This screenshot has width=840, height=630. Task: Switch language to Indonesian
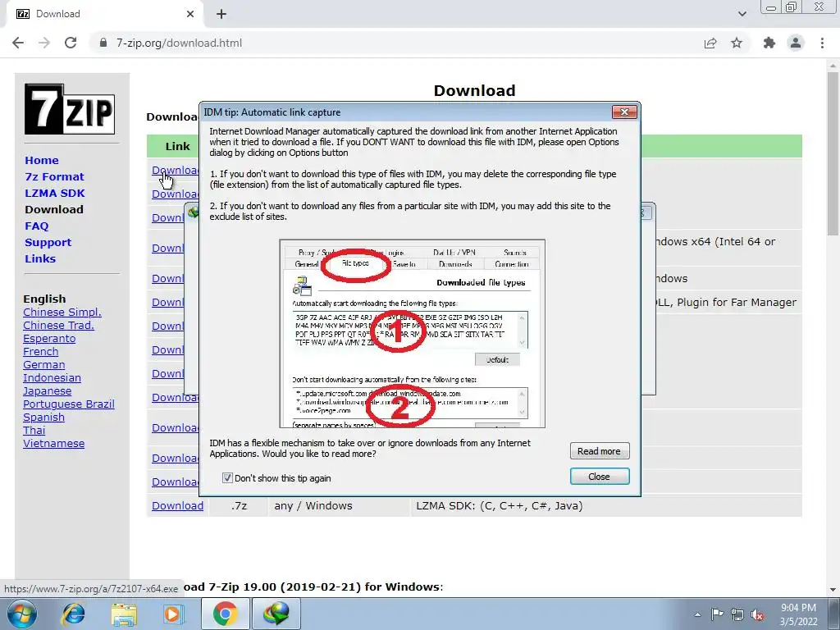click(52, 377)
